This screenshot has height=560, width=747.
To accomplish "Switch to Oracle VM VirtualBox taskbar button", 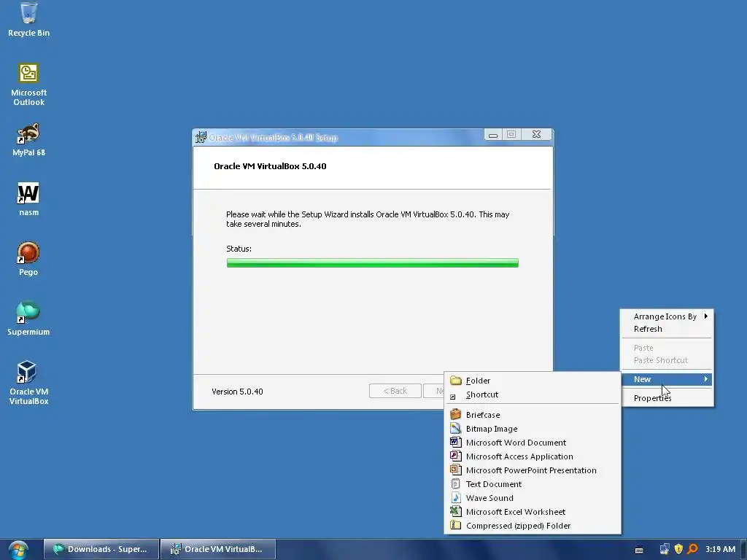I will pyautogui.click(x=217, y=549).
